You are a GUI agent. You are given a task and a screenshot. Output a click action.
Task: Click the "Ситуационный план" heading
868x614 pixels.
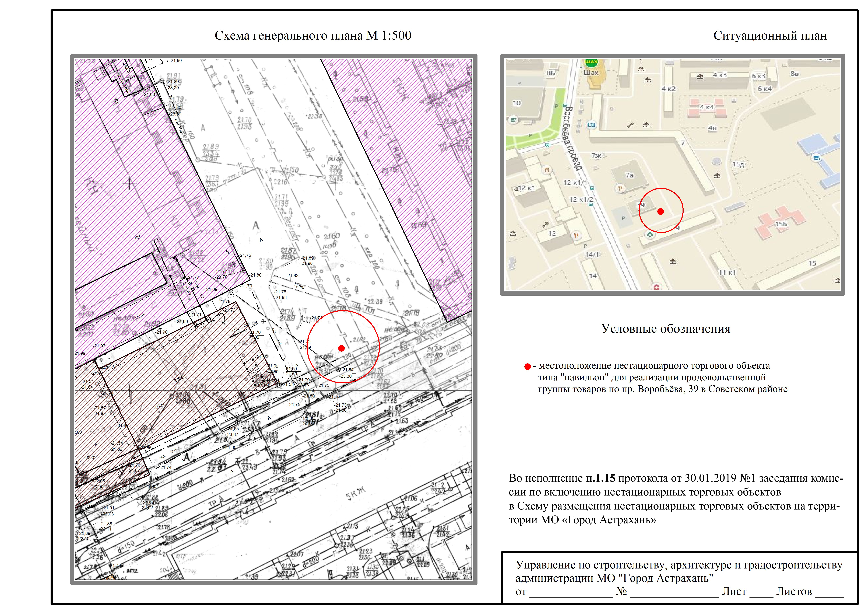(x=770, y=36)
